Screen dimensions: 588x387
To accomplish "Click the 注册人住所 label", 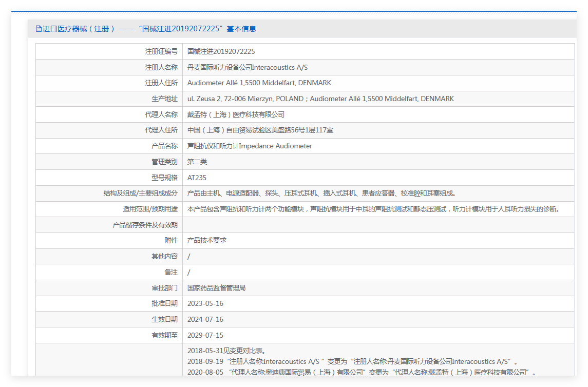I will 162,83.
